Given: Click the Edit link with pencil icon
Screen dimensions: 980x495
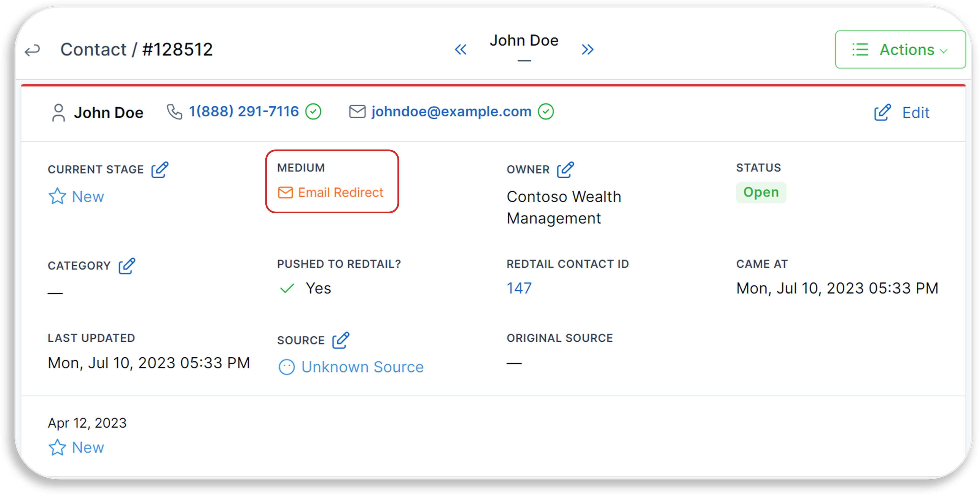Looking at the screenshot, I should coord(902,113).
